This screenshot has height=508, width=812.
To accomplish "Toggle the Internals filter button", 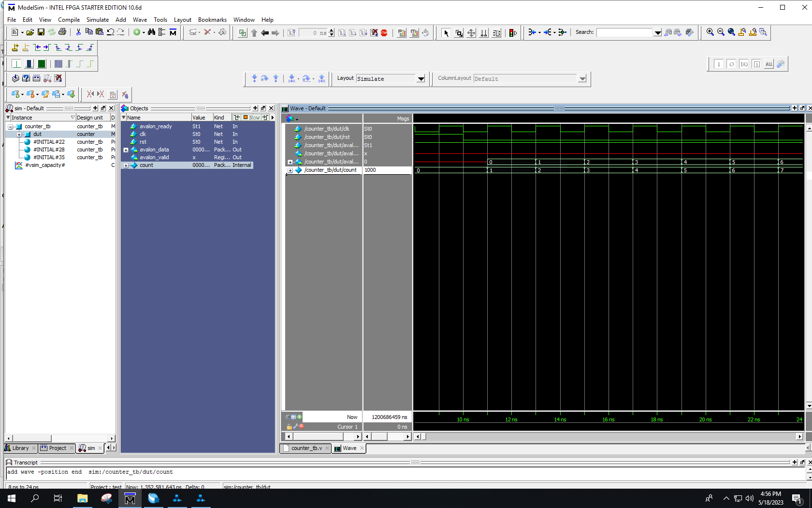I will pyautogui.click(x=756, y=64).
